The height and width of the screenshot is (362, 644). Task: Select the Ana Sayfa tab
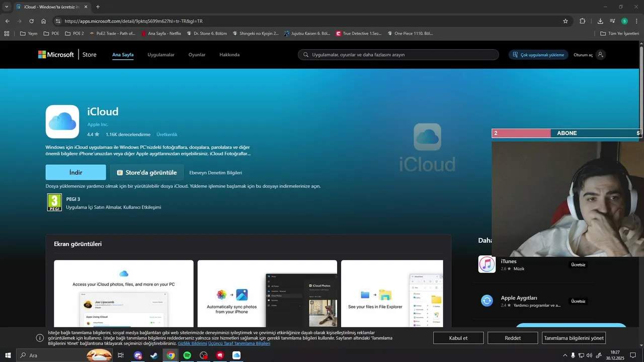pyautogui.click(x=123, y=55)
